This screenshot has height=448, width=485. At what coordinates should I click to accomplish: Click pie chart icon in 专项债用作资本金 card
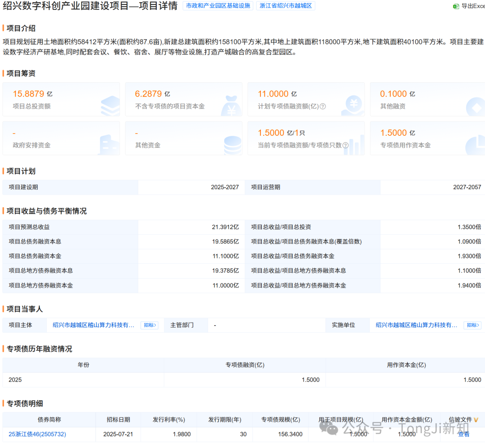point(476,145)
